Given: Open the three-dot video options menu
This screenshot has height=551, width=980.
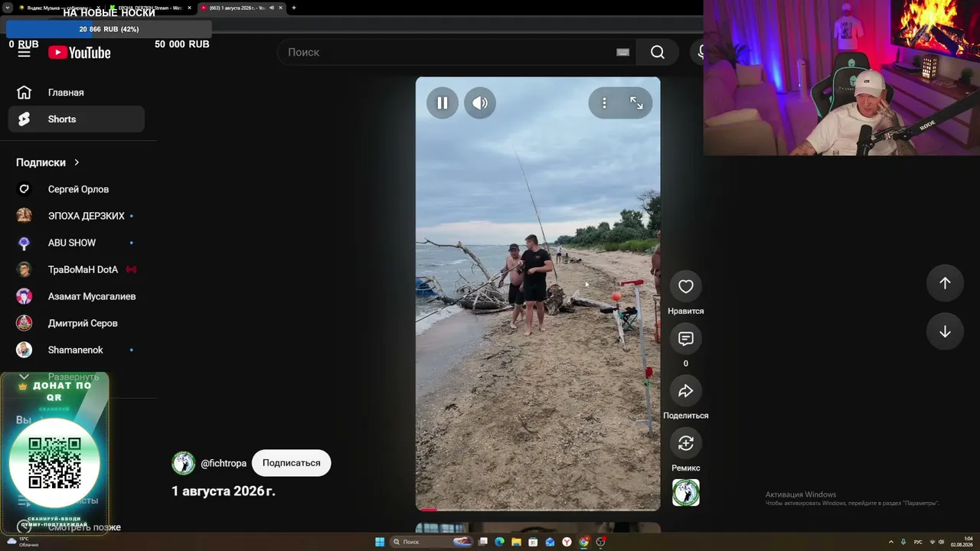Looking at the screenshot, I should [x=604, y=103].
